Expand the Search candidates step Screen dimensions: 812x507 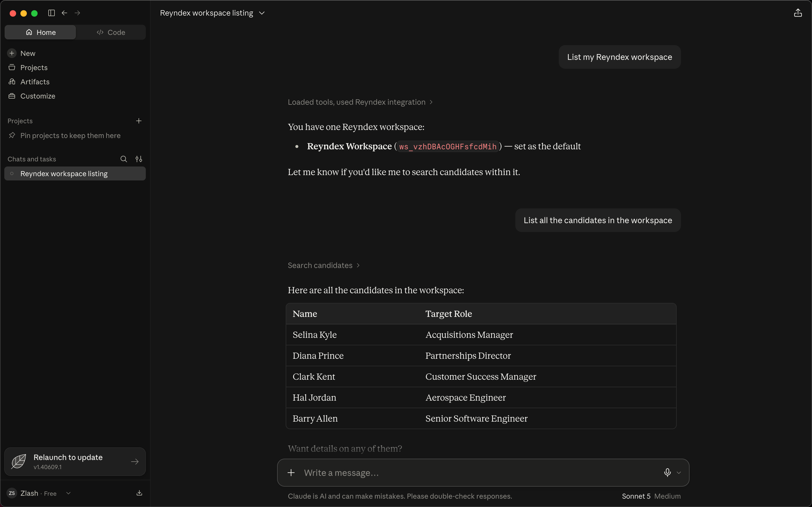pyautogui.click(x=324, y=265)
